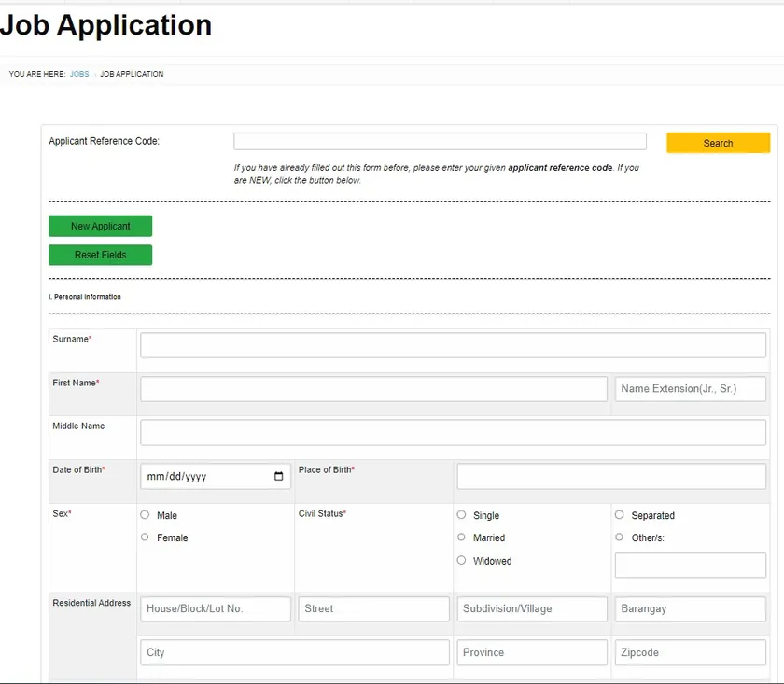Click the 'Job Application' page title

click(106, 25)
